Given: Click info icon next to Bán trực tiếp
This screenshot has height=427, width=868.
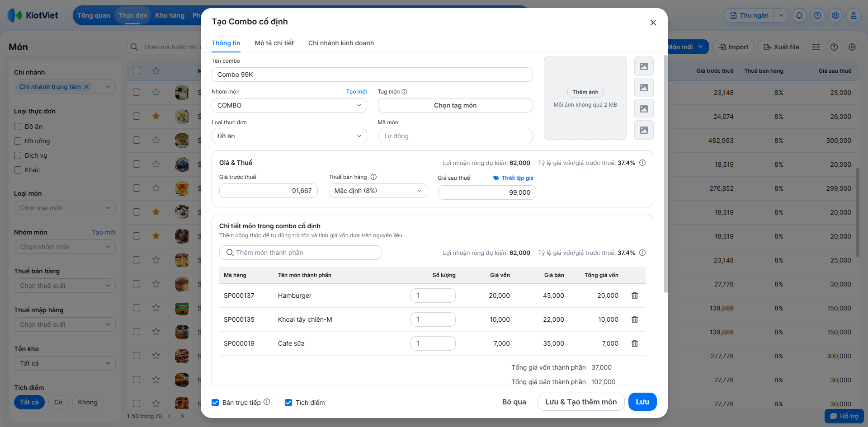Looking at the screenshot, I should [x=267, y=402].
